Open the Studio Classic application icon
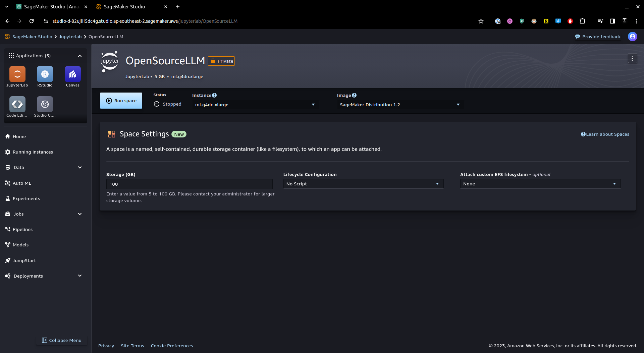Viewport: 644px width, 353px height. pyautogui.click(x=45, y=105)
